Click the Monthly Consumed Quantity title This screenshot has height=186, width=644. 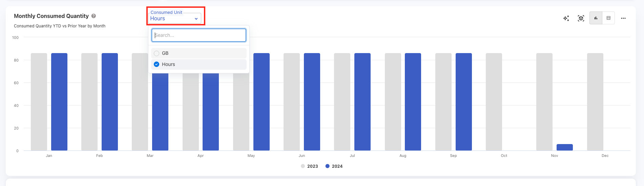pos(51,16)
